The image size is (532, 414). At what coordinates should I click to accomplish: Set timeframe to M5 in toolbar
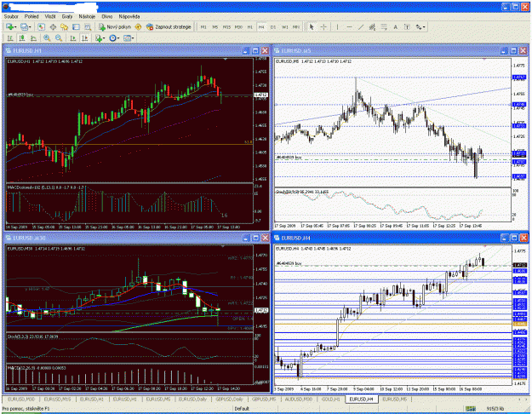click(x=215, y=26)
